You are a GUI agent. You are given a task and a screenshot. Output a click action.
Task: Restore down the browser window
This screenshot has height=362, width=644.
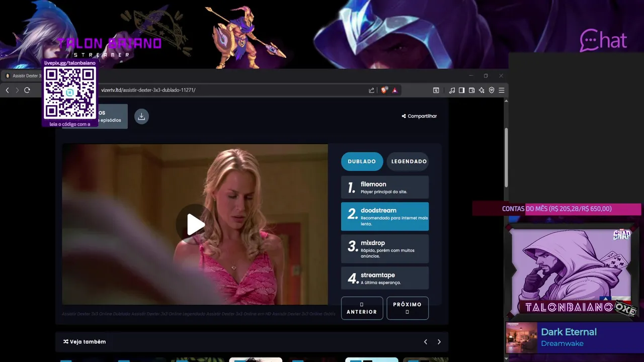tap(486, 76)
